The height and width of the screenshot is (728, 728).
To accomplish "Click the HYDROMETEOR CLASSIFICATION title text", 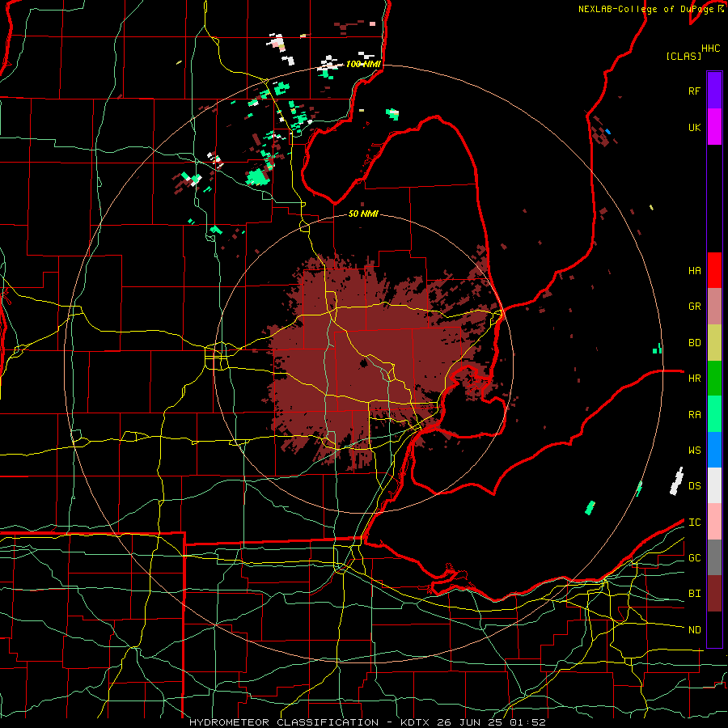I will tap(284, 722).
